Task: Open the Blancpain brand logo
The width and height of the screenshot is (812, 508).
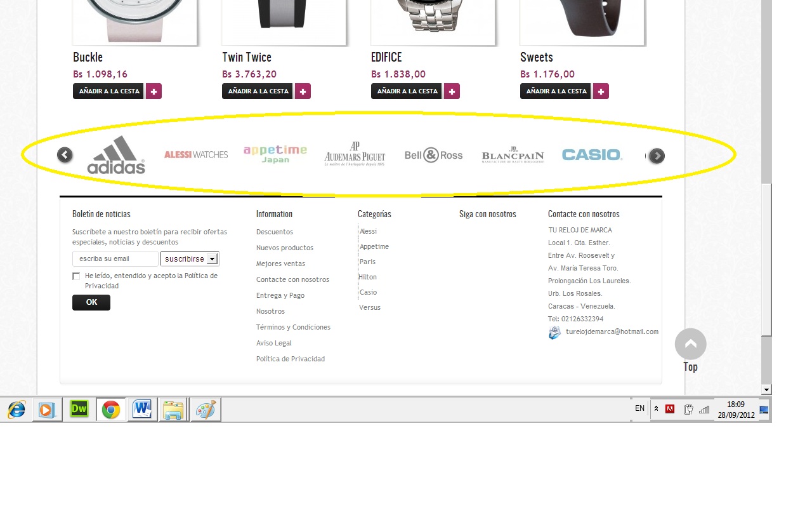Action: click(x=513, y=155)
